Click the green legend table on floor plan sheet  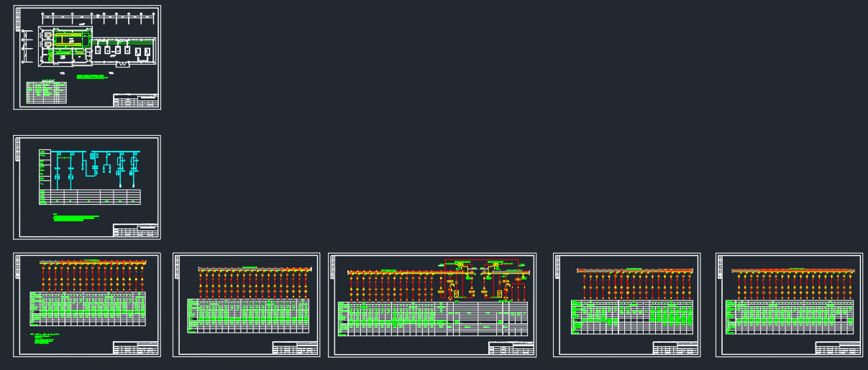click(x=46, y=93)
